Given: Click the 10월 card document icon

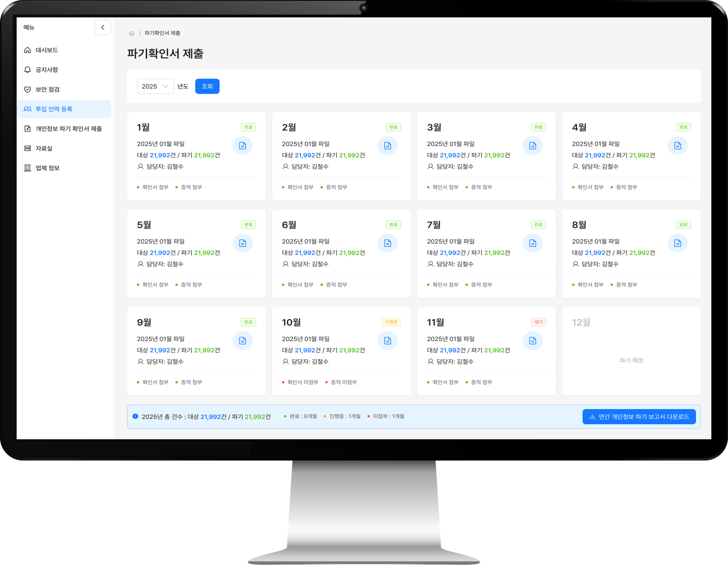Looking at the screenshot, I should (x=387, y=341).
